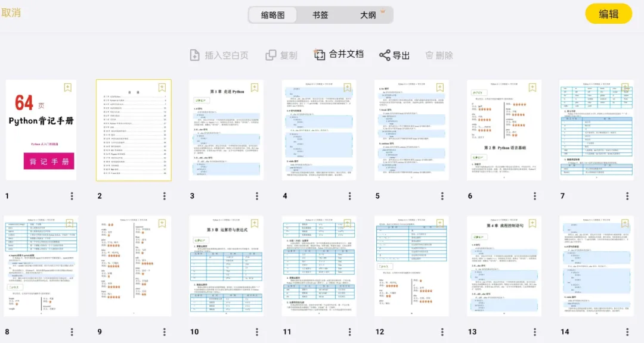Image resolution: width=644 pixels, height=343 pixels.
Task: Open page 6 with 第2章 heading
Action: point(504,130)
